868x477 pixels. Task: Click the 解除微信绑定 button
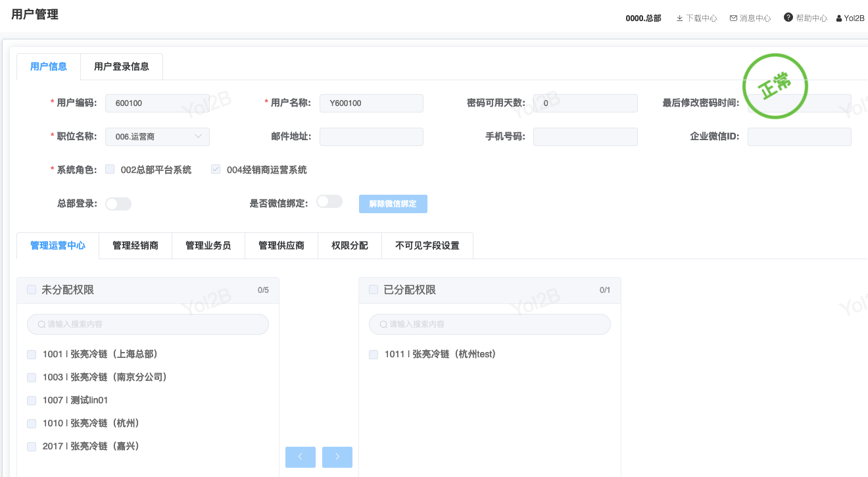point(393,204)
